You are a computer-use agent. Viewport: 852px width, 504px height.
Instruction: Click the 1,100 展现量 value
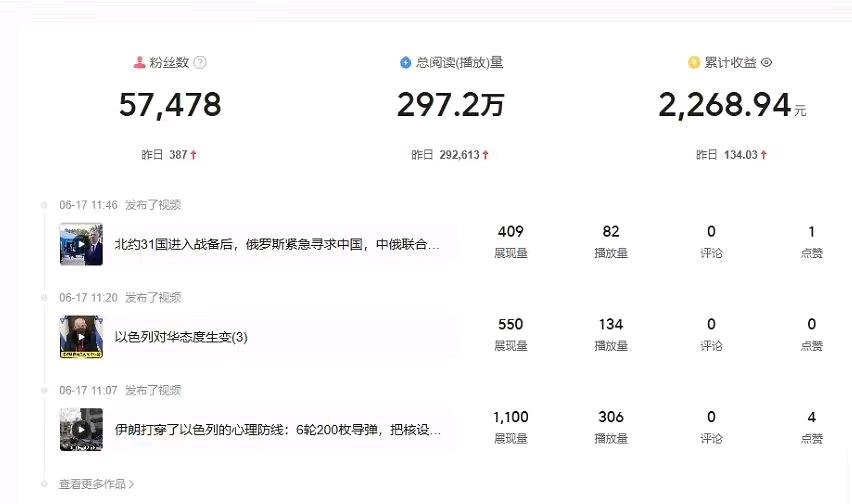(x=510, y=417)
